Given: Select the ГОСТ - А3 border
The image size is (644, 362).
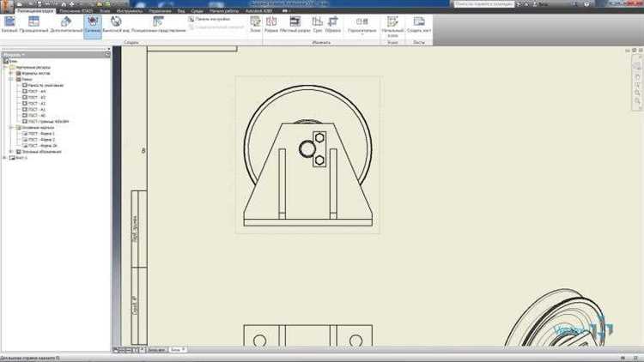Looking at the screenshot, I should 34,98.
